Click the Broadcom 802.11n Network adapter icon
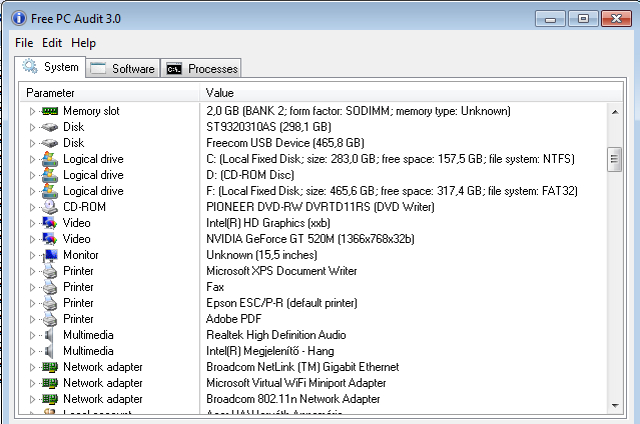 click(50, 399)
